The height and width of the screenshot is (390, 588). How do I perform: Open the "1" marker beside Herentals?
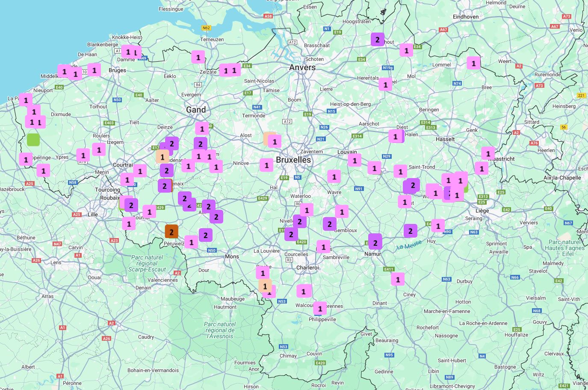[385, 84]
